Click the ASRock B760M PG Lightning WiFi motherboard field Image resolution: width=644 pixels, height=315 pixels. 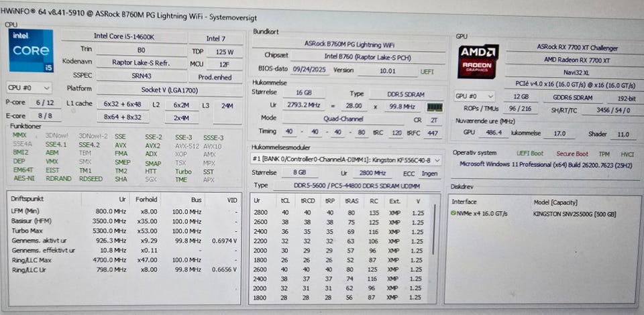pos(349,44)
